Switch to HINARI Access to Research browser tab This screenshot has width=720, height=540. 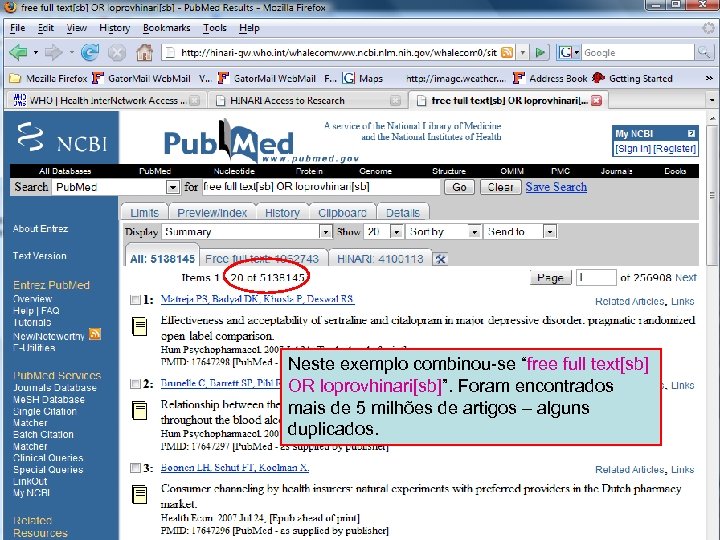point(308,101)
